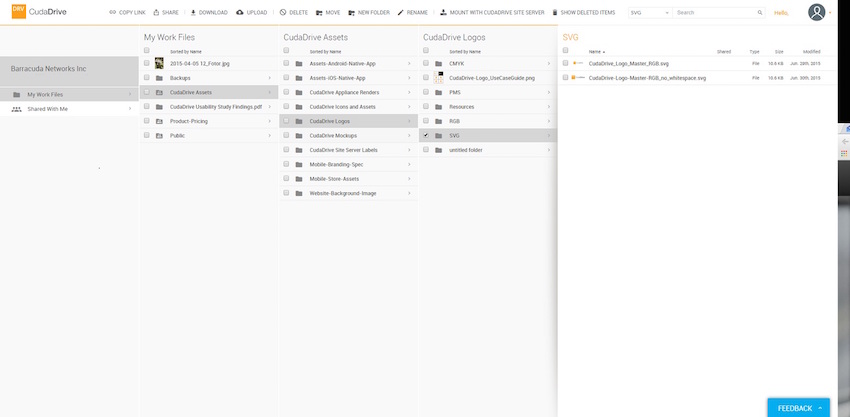Viewport: 850px width, 417px height.
Task: Expand the RGB folder chevron
Action: [x=549, y=121]
